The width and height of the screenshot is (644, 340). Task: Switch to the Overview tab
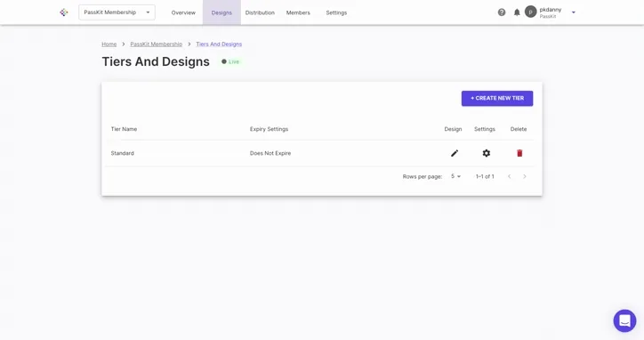coord(183,12)
